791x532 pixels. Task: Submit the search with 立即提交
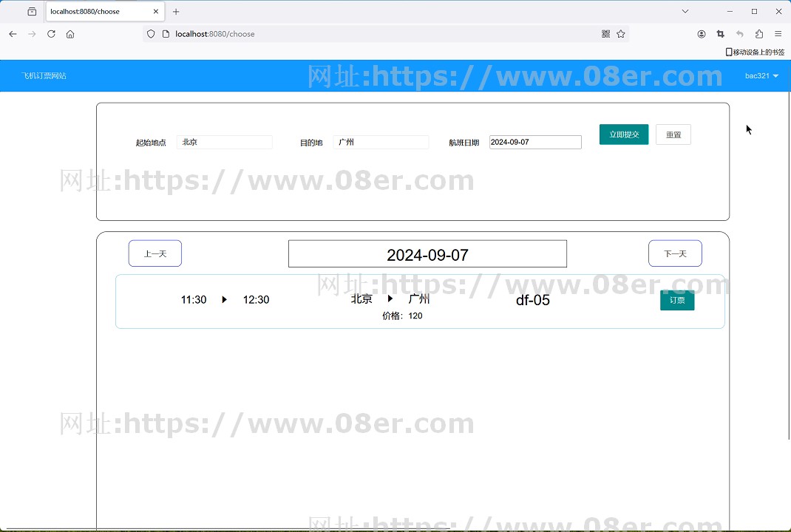click(x=624, y=134)
